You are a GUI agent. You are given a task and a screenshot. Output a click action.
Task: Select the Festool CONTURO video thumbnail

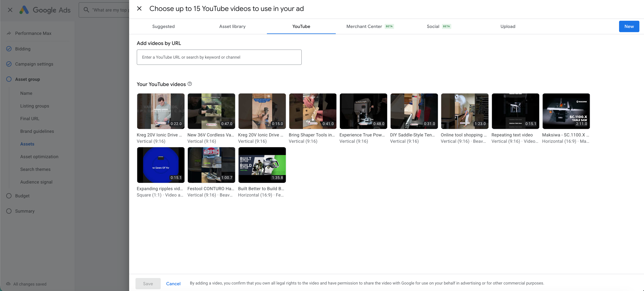point(211,165)
